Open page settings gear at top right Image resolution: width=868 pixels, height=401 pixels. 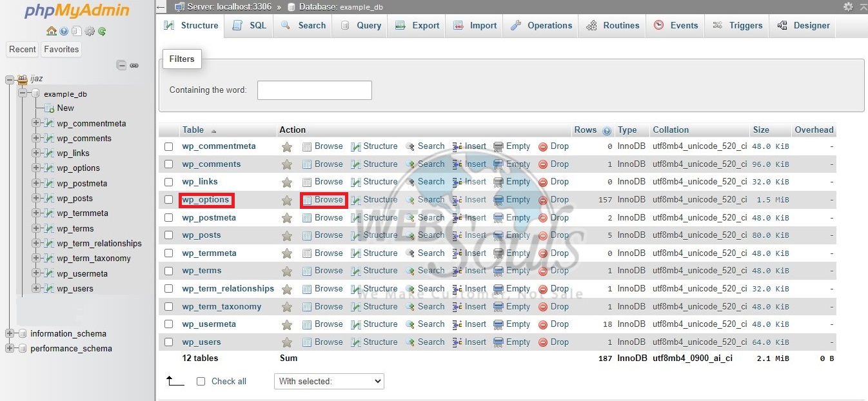point(849,6)
